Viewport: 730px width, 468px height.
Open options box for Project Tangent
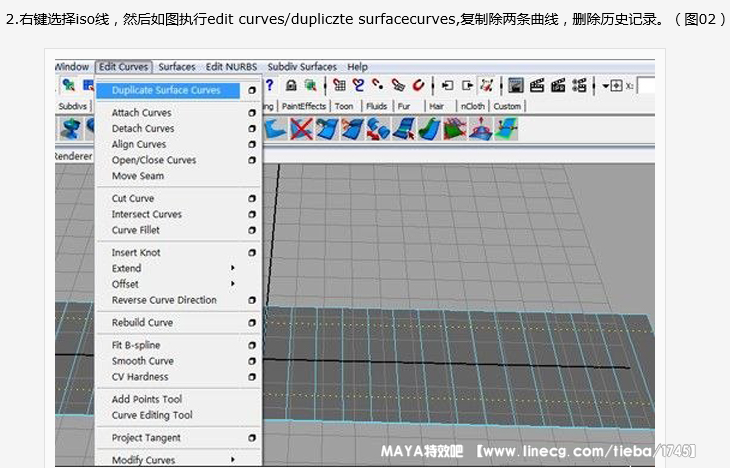[252, 438]
